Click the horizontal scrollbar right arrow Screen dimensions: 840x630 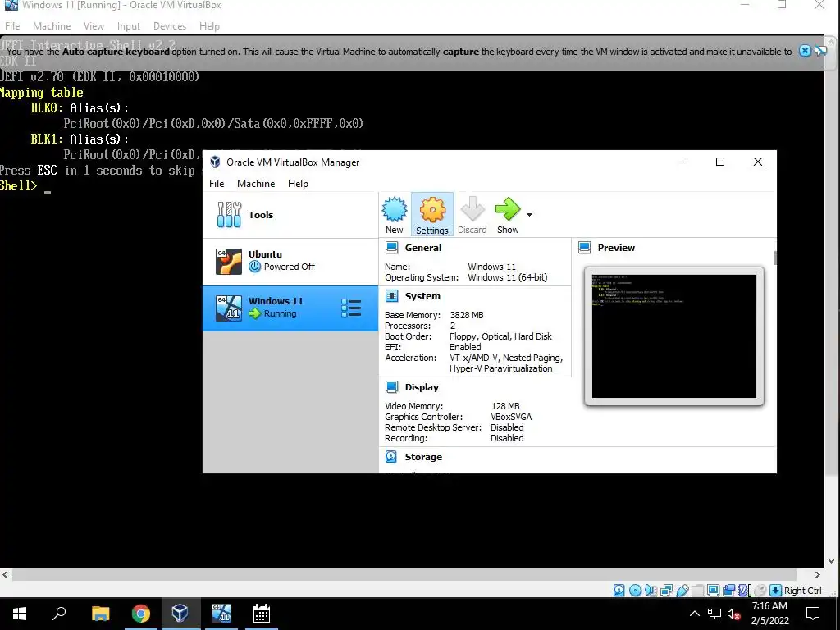coord(818,574)
